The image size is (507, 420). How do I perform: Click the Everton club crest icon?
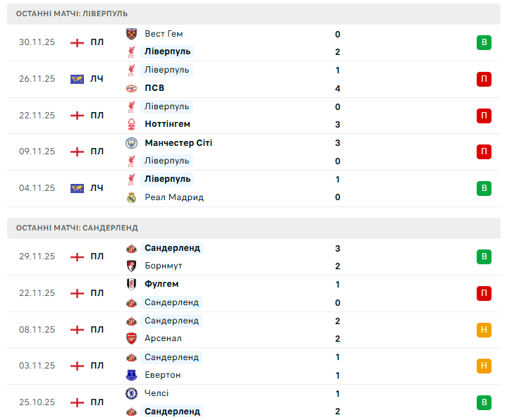(131, 375)
